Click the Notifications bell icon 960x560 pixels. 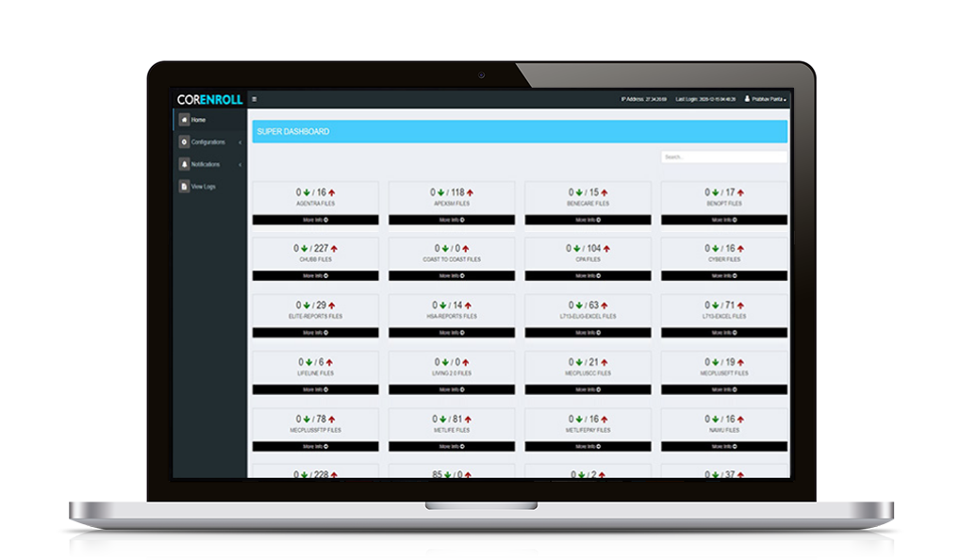pos(184,164)
